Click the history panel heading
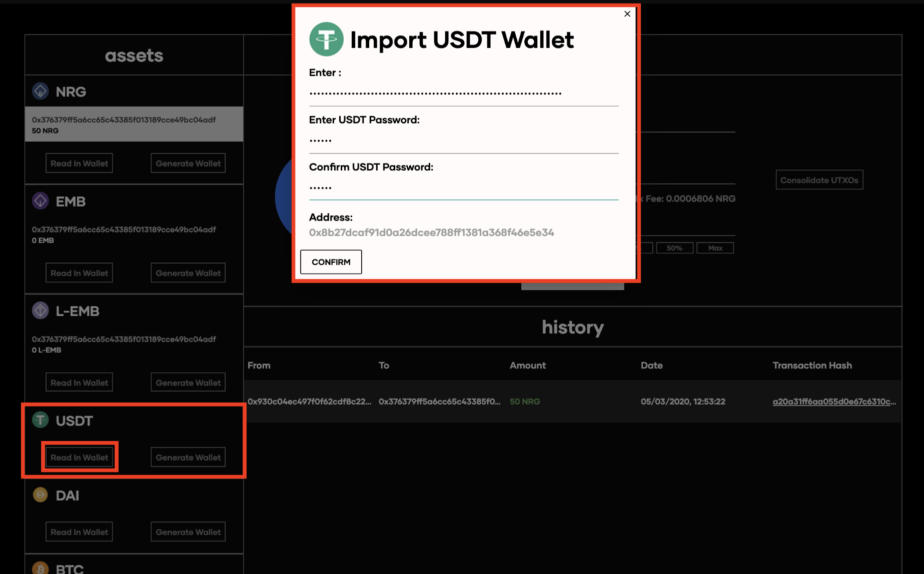 [573, 327]
